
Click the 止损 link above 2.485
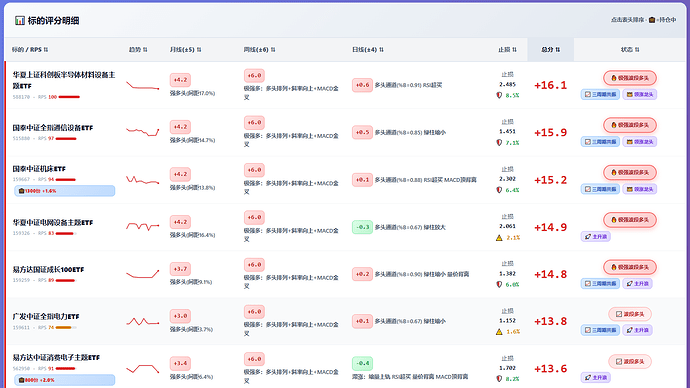(x=507, y=74)
